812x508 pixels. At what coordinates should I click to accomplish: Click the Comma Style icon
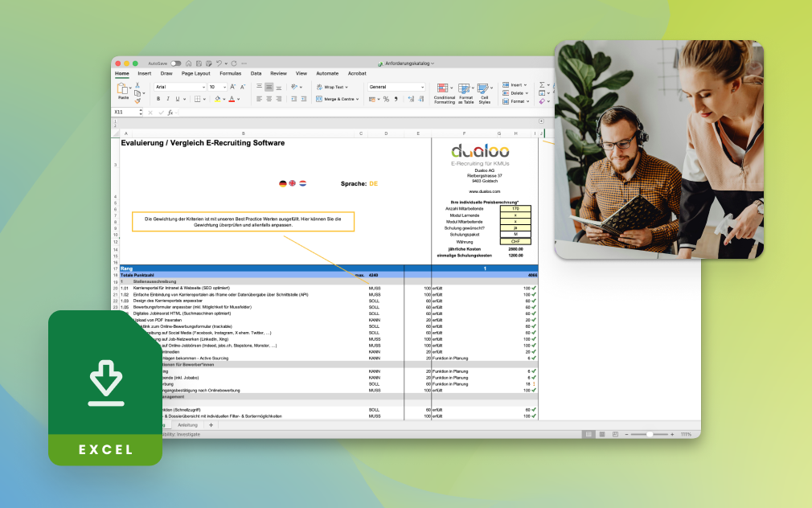click(396, 99)
